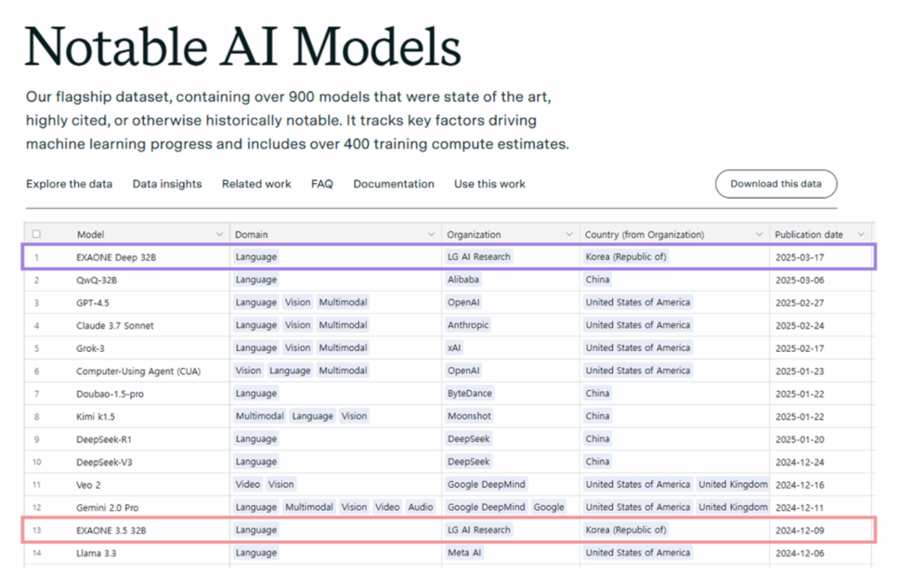Click the China country tag on QwQ-32B row

[x=596, y=279]
